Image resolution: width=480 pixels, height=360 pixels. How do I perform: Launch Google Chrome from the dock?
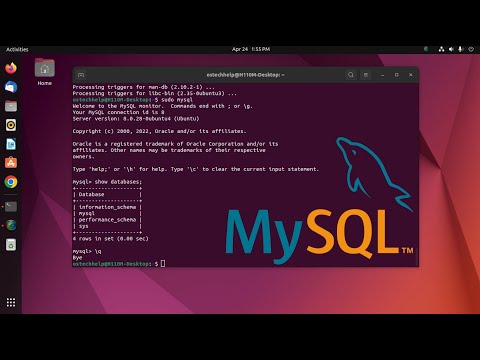point(11,182)
